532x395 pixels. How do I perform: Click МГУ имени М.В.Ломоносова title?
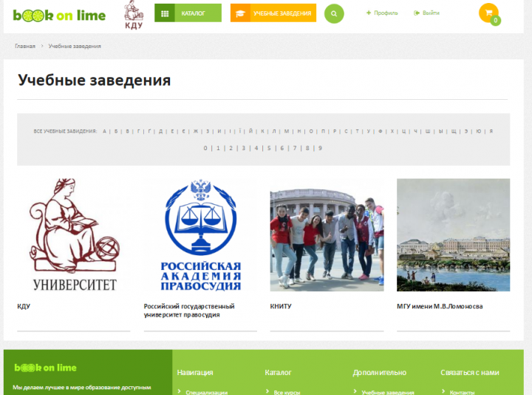[x=440, y=306]
